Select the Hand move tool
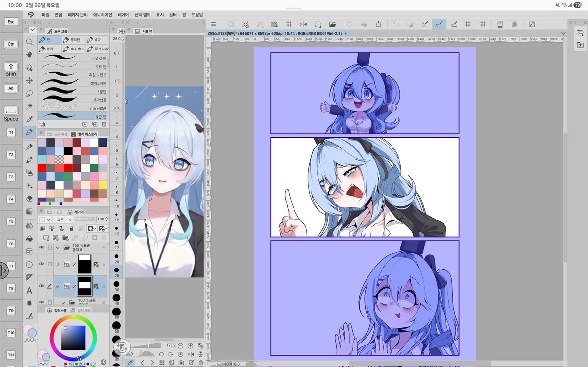The height and width of the screenshot is (367, 588). click(29, 54)
